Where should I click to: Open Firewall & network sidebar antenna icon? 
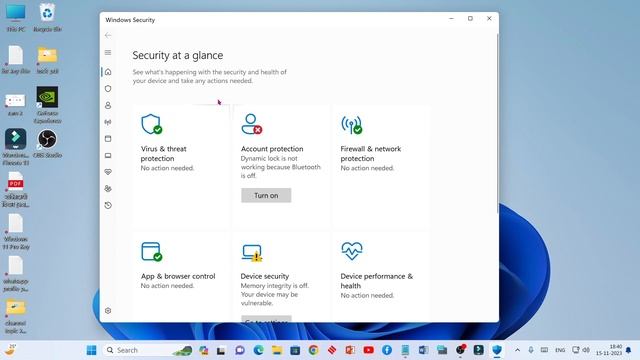(108, 122)
